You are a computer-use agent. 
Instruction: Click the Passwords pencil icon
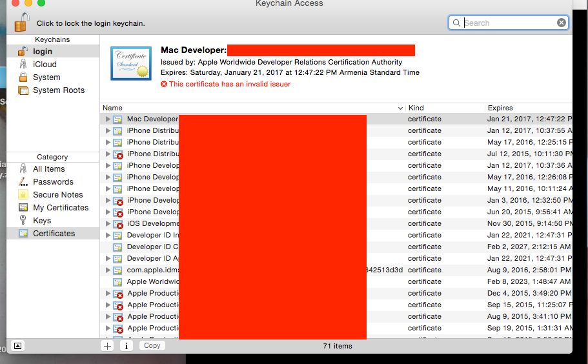tap(23, 182)
